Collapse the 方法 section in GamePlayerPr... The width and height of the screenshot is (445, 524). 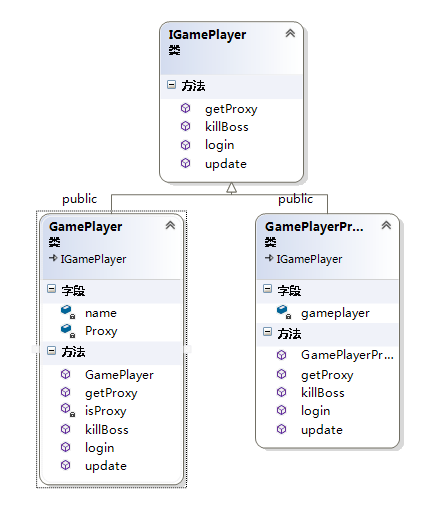click(267, 332)
